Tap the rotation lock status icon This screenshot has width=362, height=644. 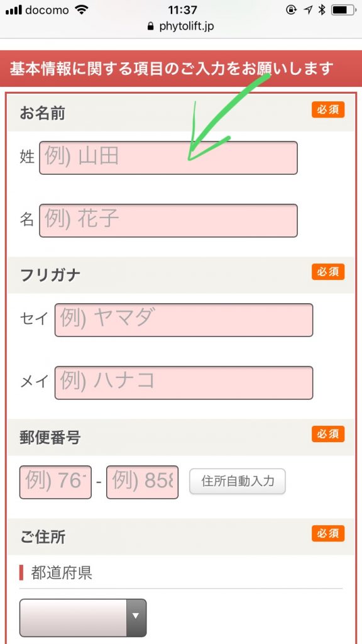tap(291, 10)
